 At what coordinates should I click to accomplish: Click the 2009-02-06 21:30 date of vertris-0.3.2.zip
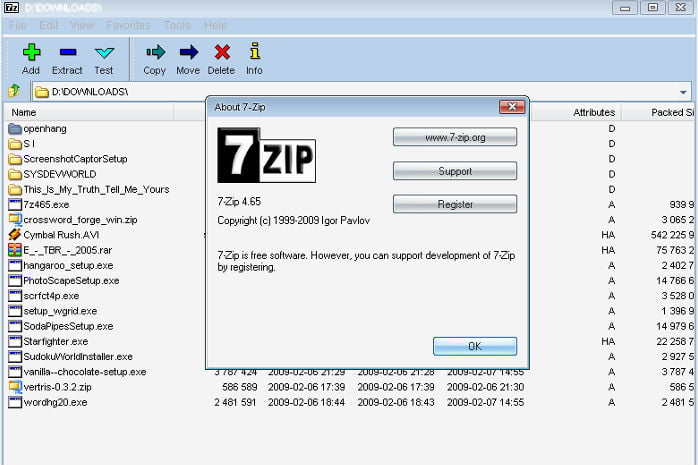485,387
